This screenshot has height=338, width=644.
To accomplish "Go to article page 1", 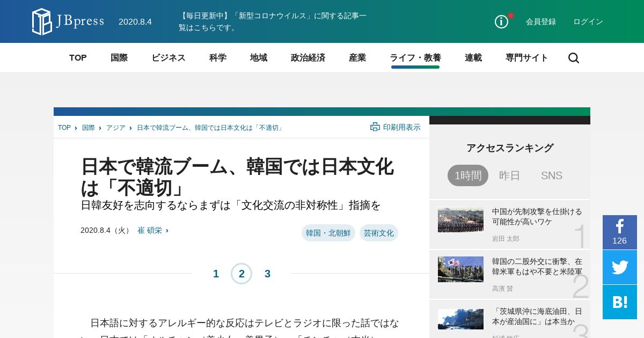I will click(216, 274).
